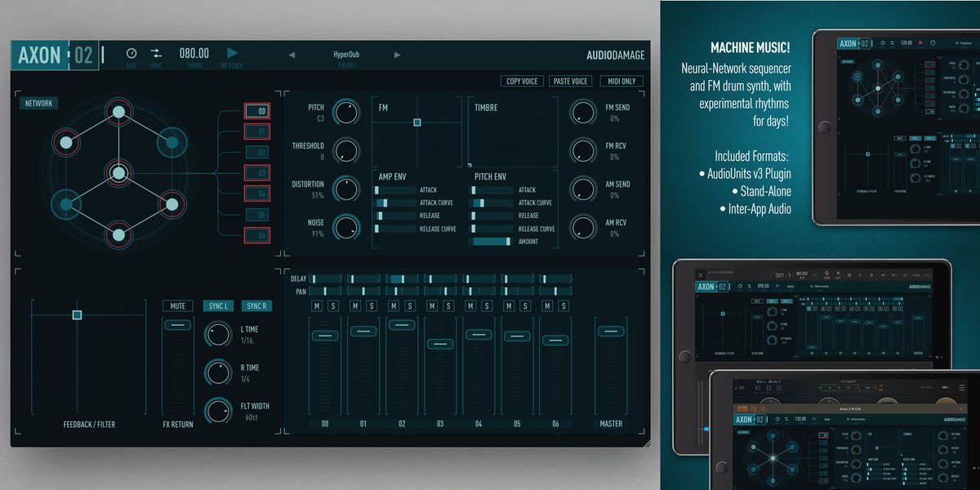Select the bottom neuron node in network
980x490 pixels.
[x=118, y=236]
